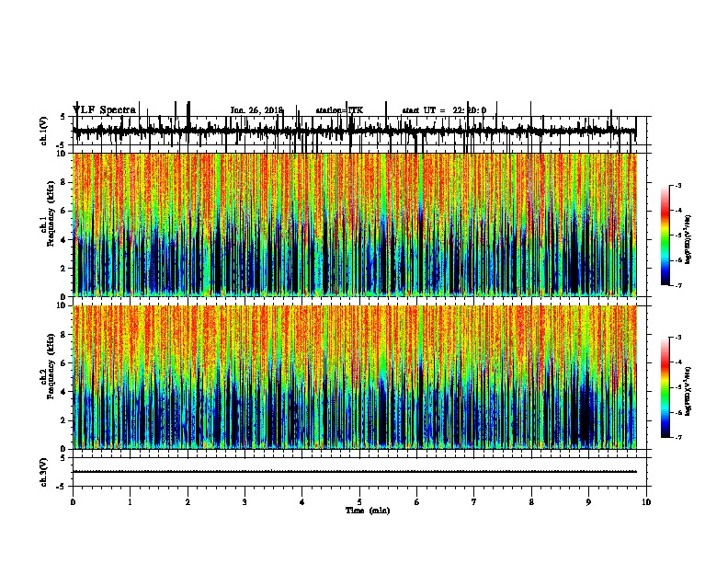Click the "1" tick on the time axis
This screenshot has height=563, width=728.
pyautogui.click(x=130, y=502)
